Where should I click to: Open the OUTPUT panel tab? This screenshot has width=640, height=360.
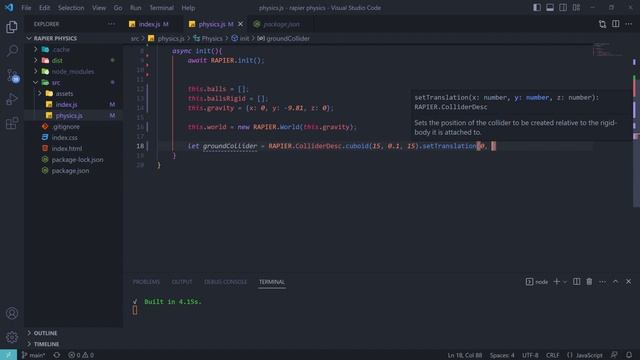(182, 282)
